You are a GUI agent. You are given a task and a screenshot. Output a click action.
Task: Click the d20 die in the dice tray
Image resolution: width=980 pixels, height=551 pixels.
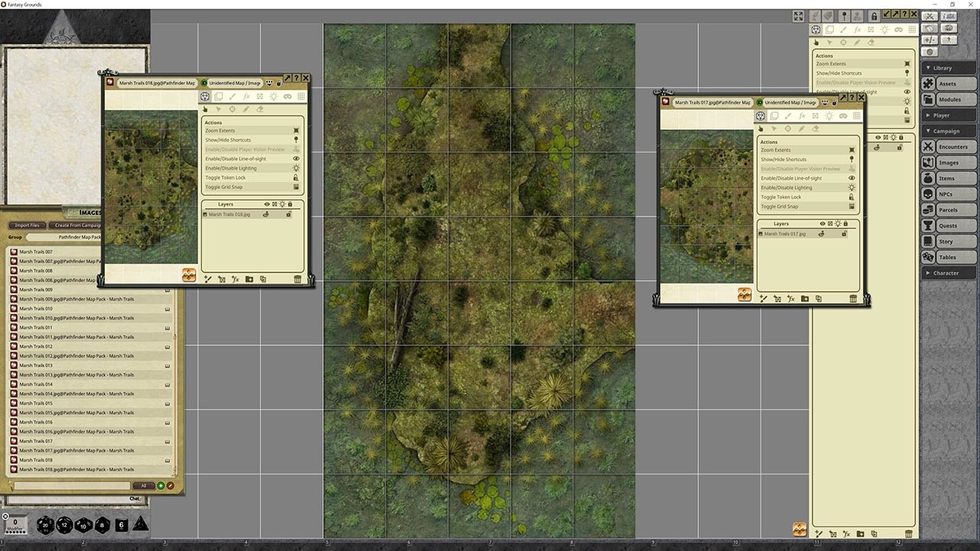tap(47, 525)
